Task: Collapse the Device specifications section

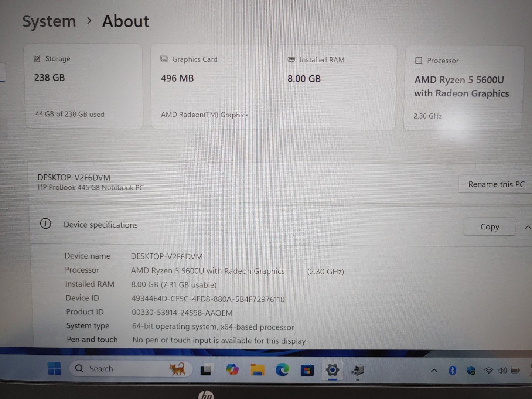Action: [527, 227]
